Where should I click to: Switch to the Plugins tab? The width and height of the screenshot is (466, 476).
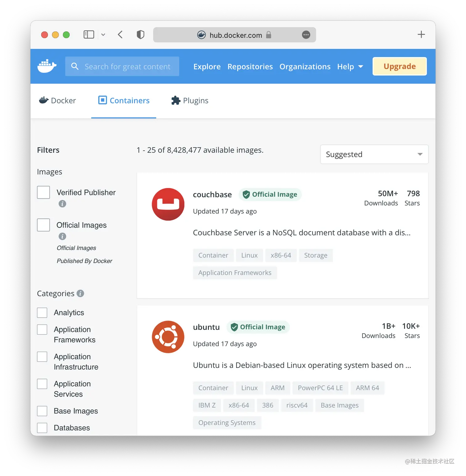(x=190, y=101)
